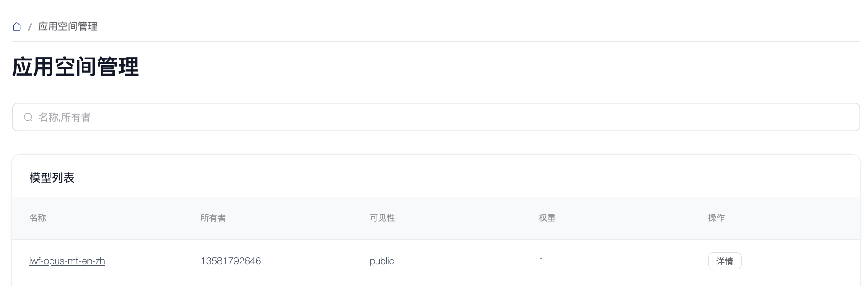Open 应用空间管理 breadcrumb item
This screenshot has height=286, width=868.
(x=67, y=26)
